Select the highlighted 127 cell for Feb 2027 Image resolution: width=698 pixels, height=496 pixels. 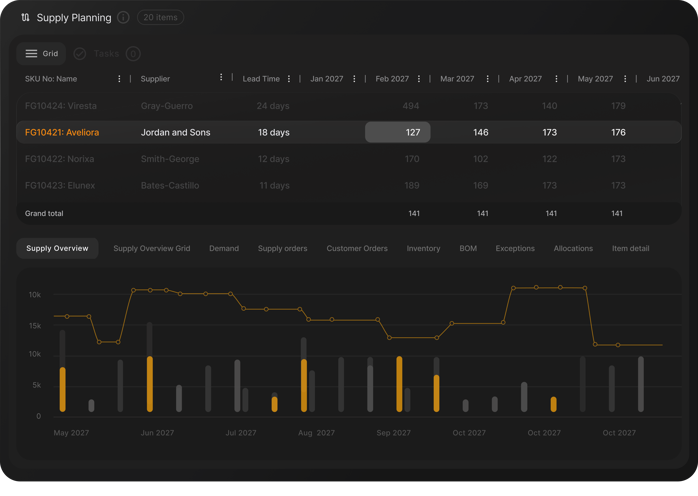(397, 132)
